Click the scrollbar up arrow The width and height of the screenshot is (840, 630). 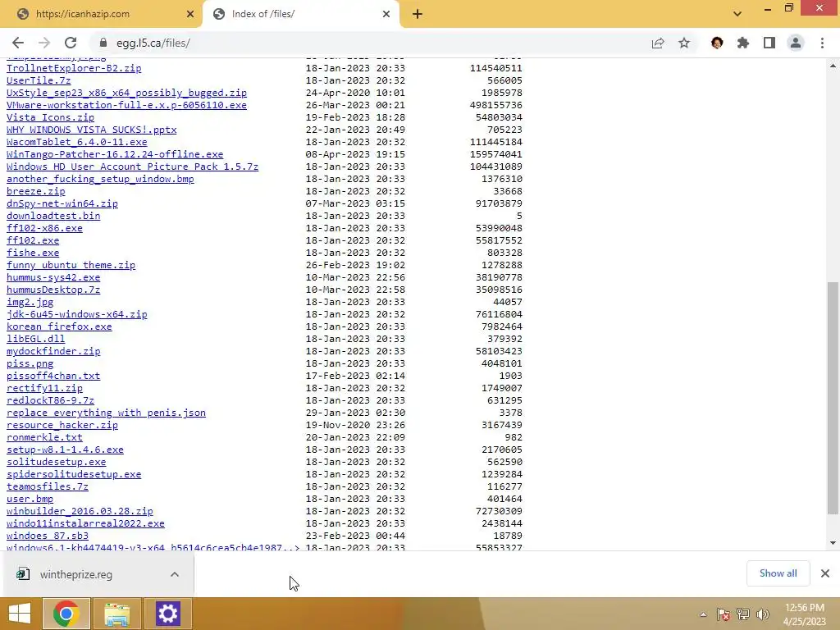(x=833, y=66)
